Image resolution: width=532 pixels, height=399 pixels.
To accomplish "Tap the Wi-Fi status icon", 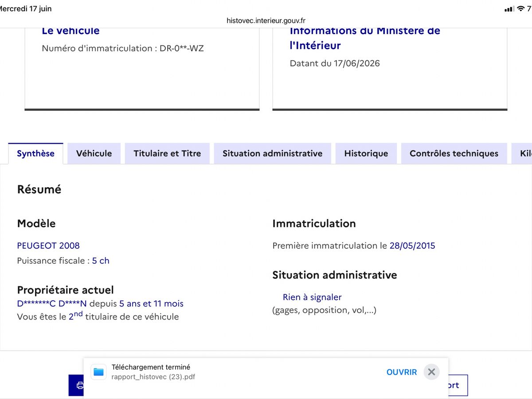I will (x=520, y=9).
